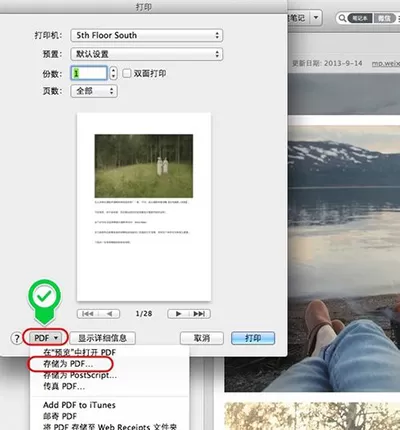
Task: Open the pages dropdown 全部
Action: click(94, 91)
